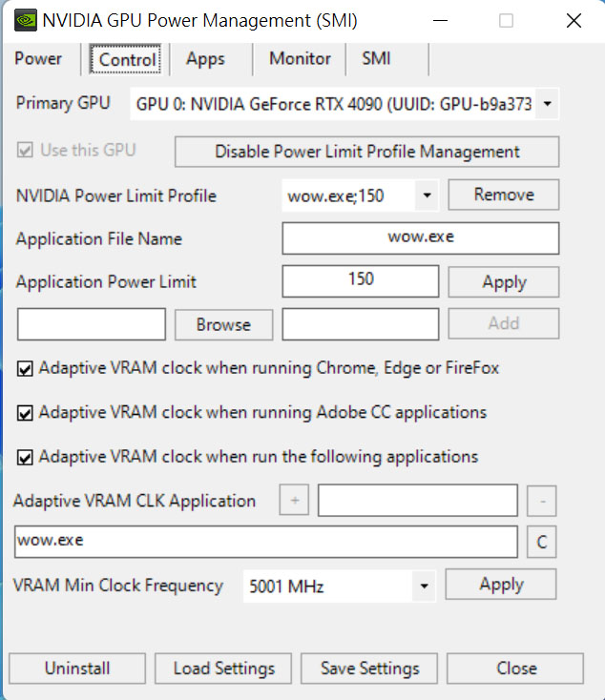The height and width of the screenshot is (700, 605).
Task: Click the Save Settings button
Action: pyautogui.click(x=370, y=669)
